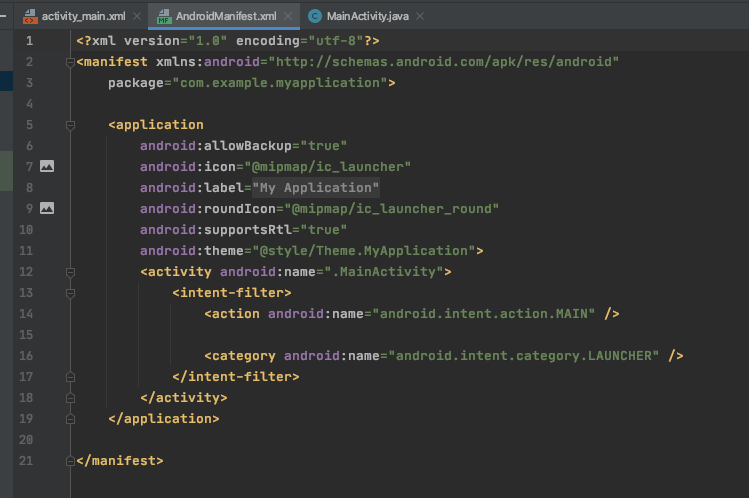The height and width of the screenshot is (498, 749).
Task: Collapse the manifest tag fold marker
Action: pos(70,62)
